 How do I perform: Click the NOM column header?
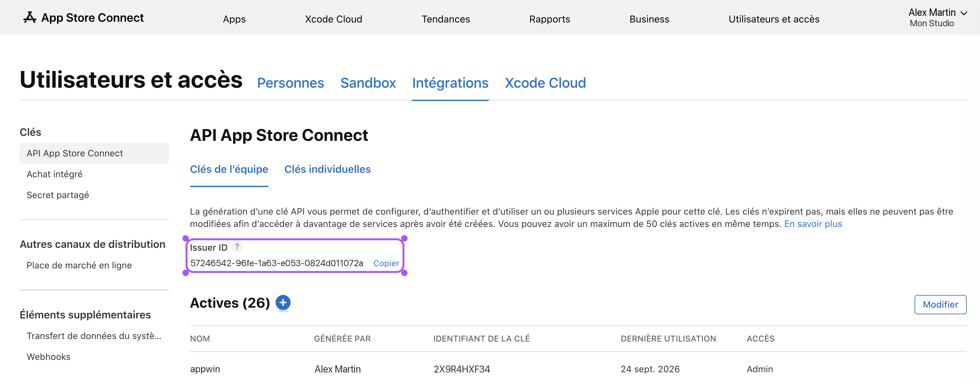(200, 339)
